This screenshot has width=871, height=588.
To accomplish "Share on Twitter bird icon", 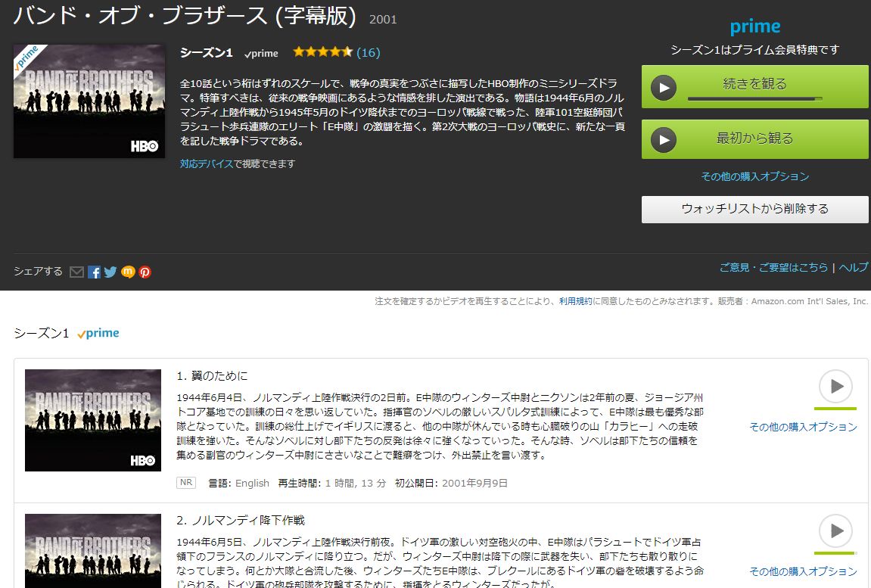I will click(x=110, y=272).
